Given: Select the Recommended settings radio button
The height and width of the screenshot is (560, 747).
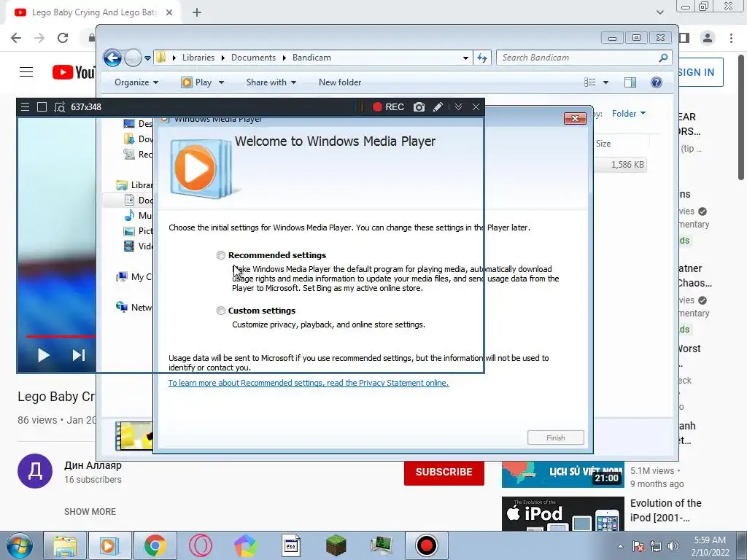Looking at the screenshot, I should point(220,255).
